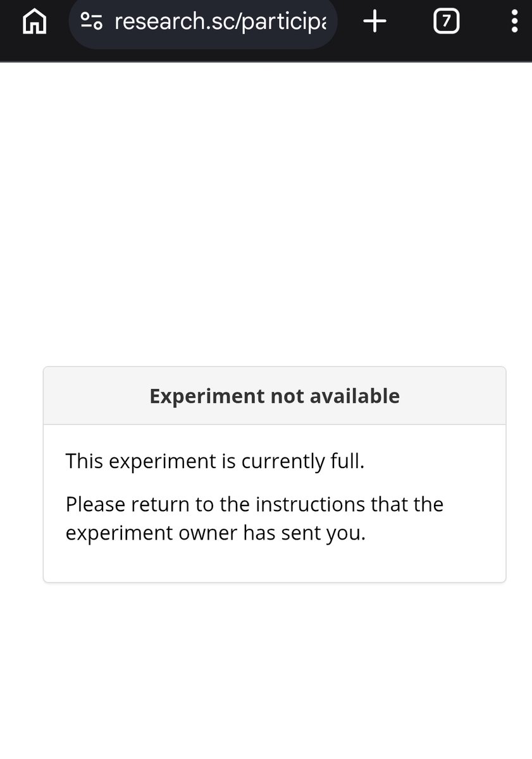This screenshot has width=532, height=759.
Task: Select the "Experiment not available" heading
Action: point(275,396)
